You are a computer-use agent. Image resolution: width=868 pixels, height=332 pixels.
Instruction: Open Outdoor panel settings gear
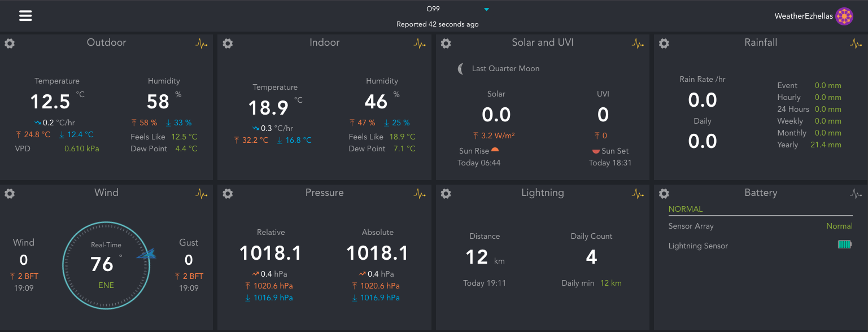10,43
